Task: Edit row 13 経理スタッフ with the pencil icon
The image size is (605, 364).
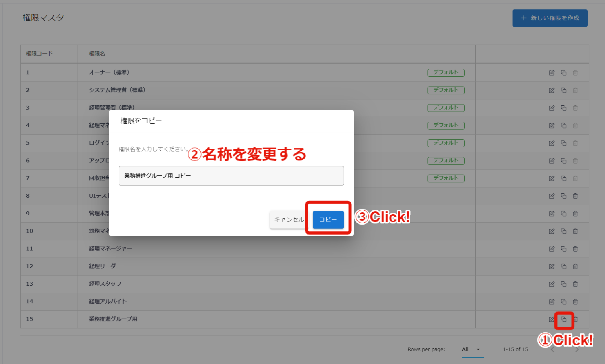Action: [x=552, y=284]
